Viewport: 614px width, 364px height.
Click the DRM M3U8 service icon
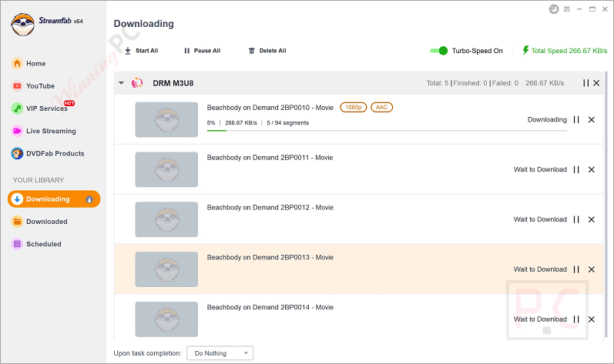137,83
